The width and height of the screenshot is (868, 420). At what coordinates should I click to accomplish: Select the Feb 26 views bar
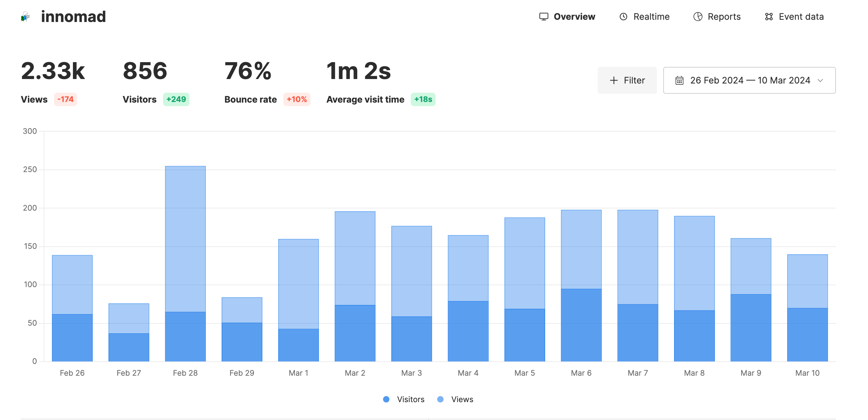[x=72, y=284]
